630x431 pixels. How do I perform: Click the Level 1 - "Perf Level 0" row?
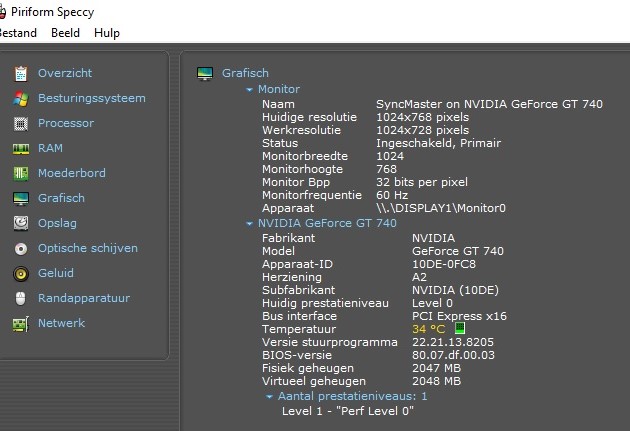click(348, 411)
